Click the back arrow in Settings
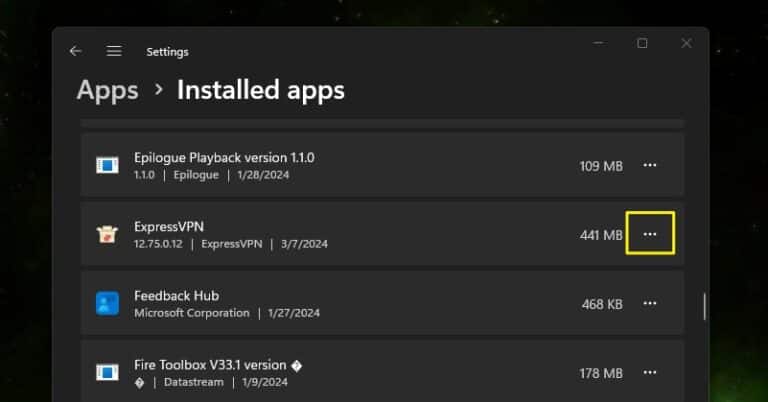 pos(75,51)
